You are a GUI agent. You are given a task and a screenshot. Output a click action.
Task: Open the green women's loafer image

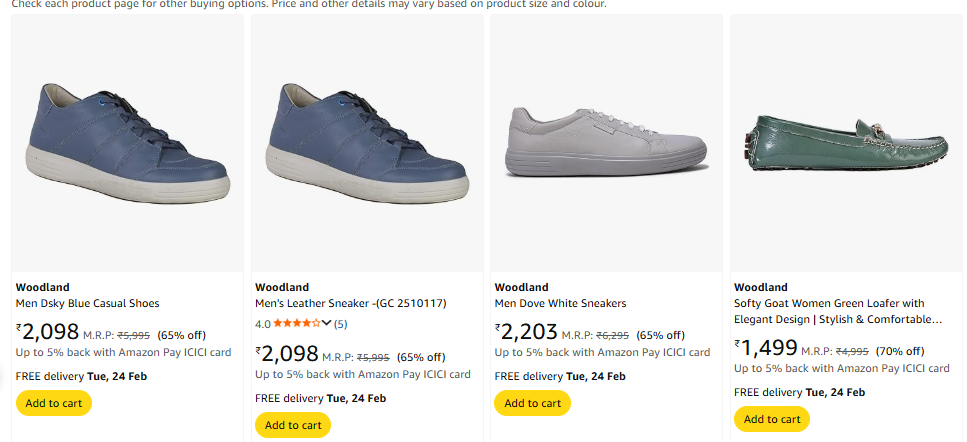846,143
